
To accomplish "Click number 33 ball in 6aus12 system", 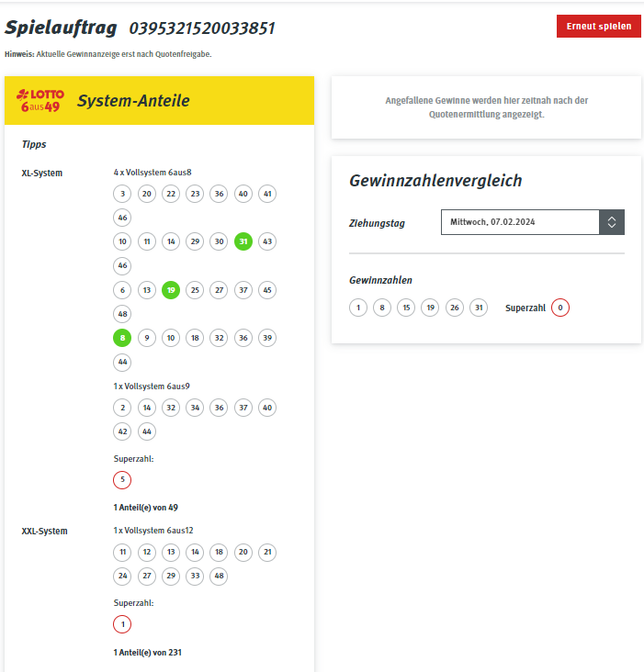I will point(195,576).
